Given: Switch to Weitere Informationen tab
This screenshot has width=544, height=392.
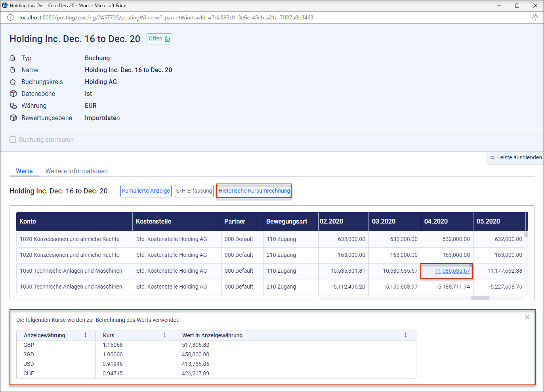Looking at the screenshot, I should (x=76, y=171).
